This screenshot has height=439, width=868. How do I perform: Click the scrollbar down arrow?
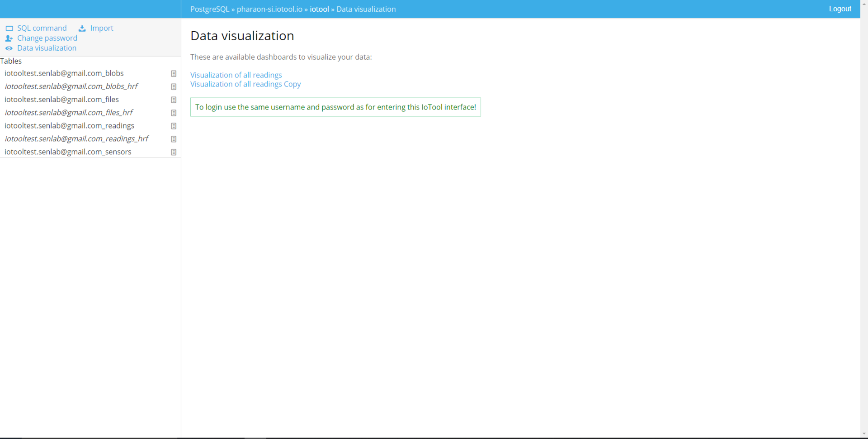(864, 434)
